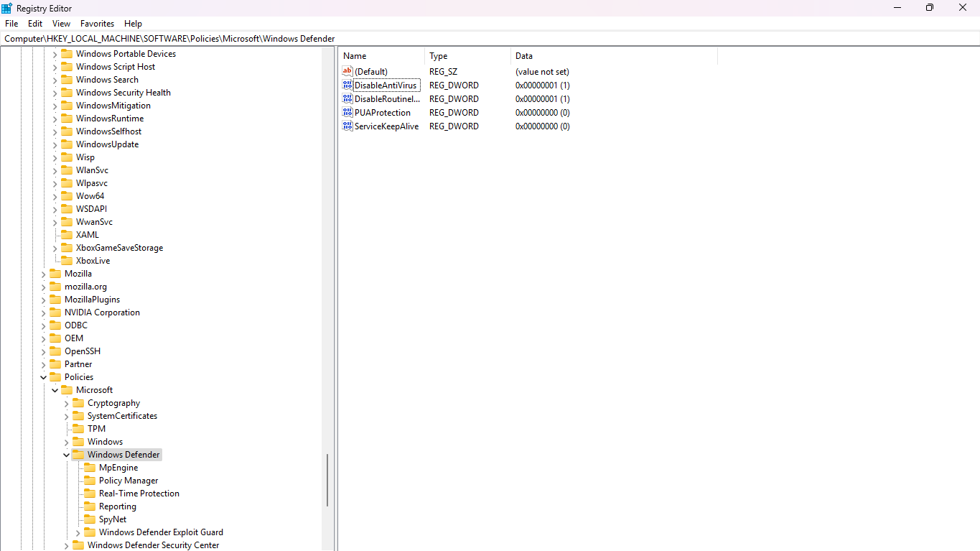Image resolution: width=980 pixels, height=551 pixels.
Task: Expand the mozilla.org key
Action: [43, 287]
